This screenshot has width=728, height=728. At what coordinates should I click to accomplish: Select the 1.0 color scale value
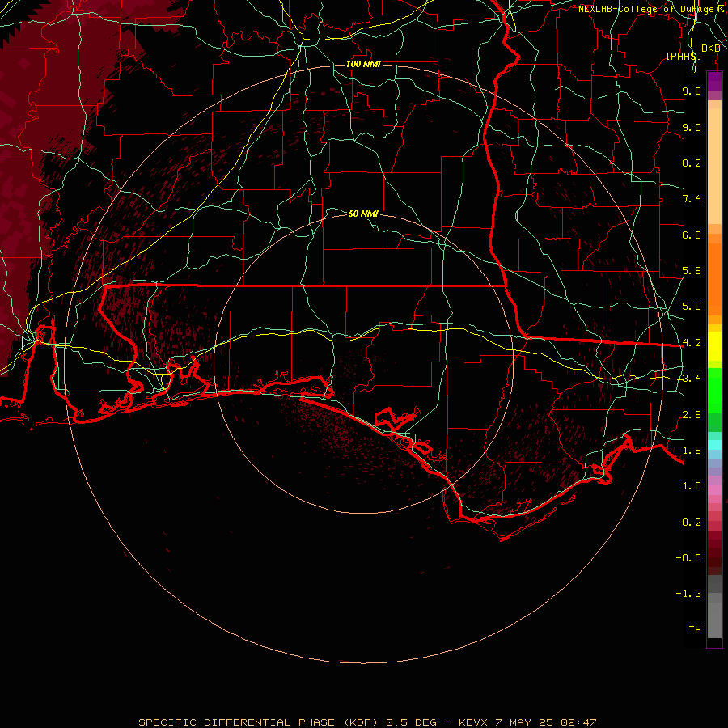(692, 486)
